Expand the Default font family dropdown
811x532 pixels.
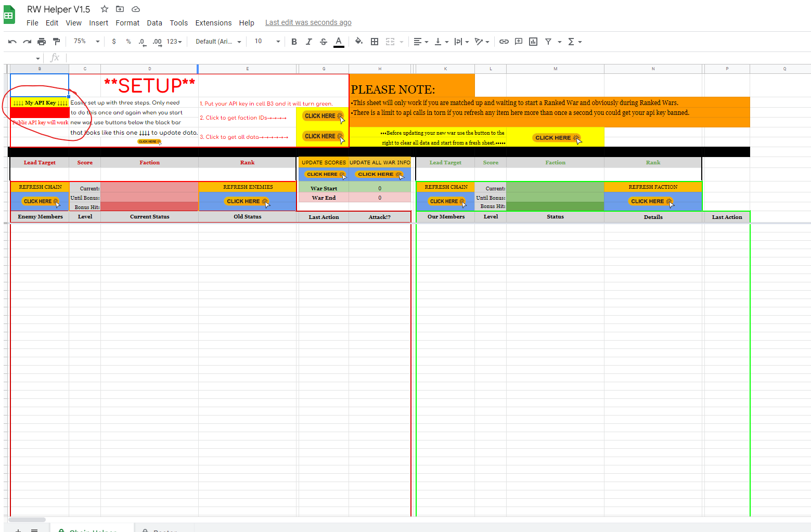218,42
